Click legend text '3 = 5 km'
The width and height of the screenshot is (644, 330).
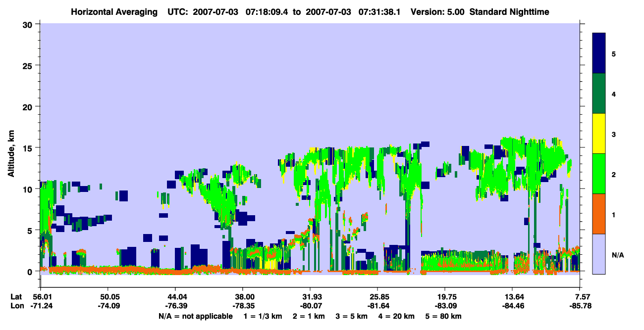click(x=351, y=316)
